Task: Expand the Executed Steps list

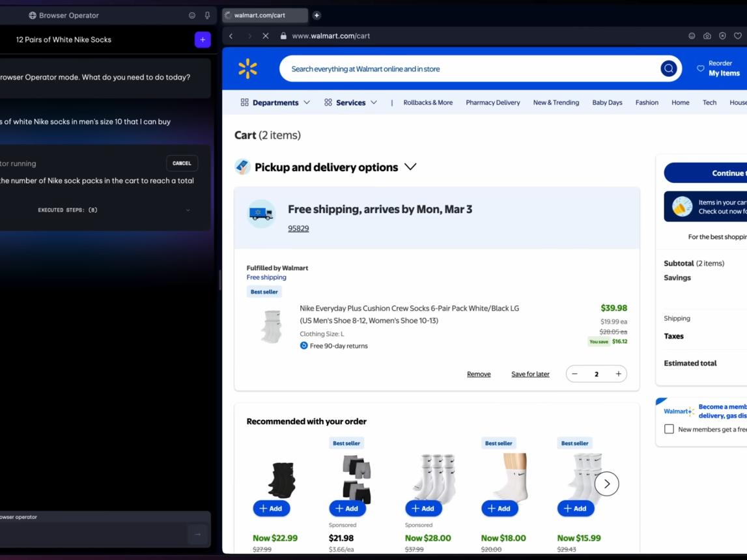Action: click(188, 210)
